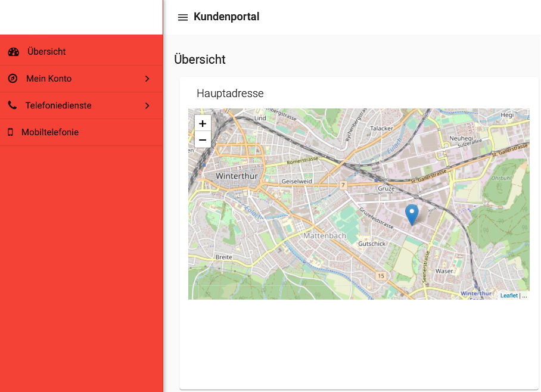Click the Breite label on map
Image resolution: width=541 pixels, height=392 pixels.
coord(224,257)
